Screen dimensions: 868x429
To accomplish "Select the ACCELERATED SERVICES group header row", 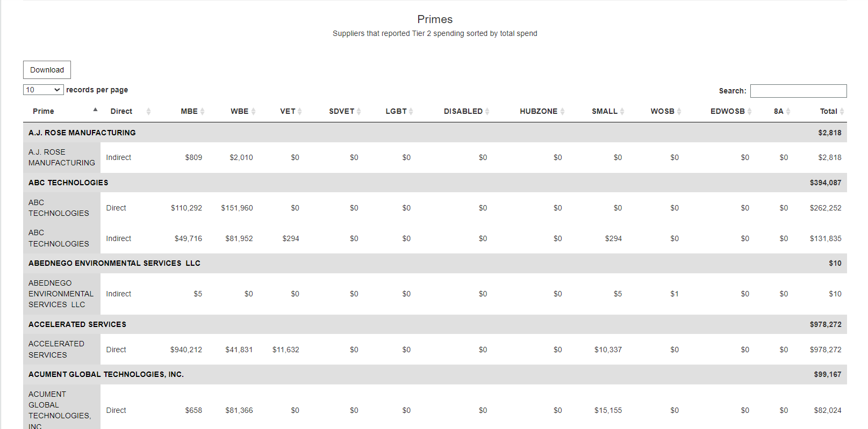I will click(435, 324).
